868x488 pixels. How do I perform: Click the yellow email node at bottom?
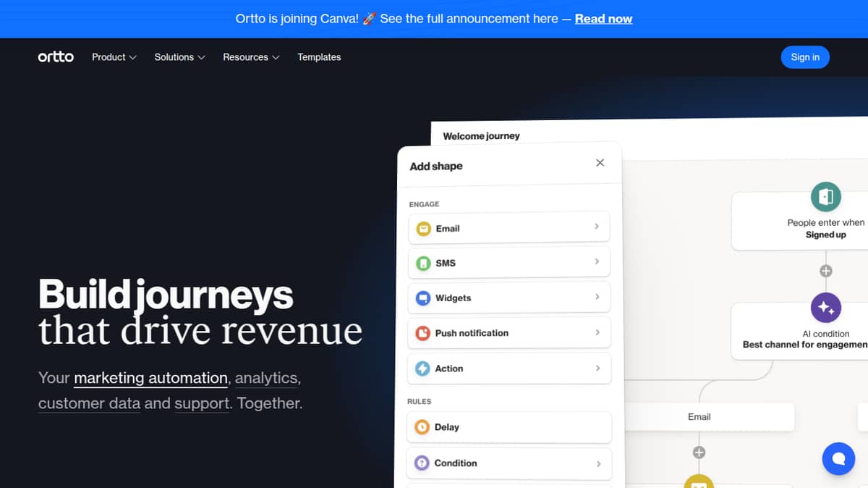[699, 481]
